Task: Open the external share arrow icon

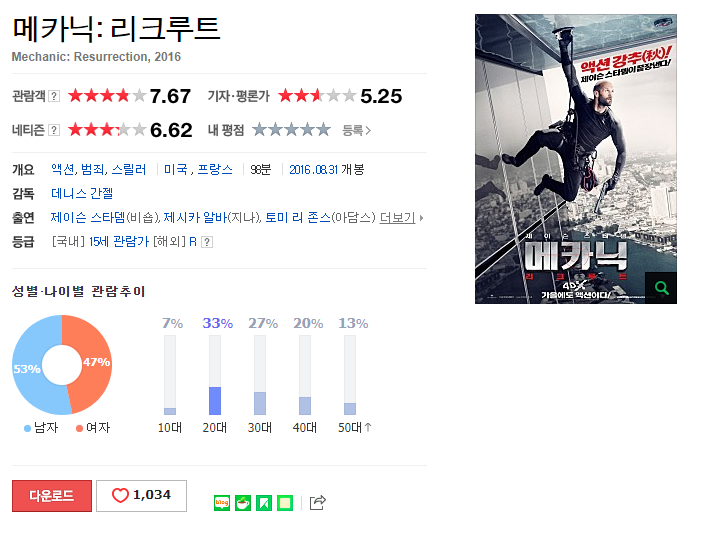Action: click(x=317, y=502)
